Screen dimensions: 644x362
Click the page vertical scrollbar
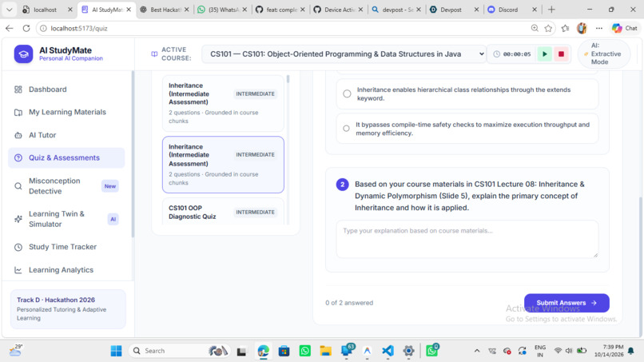click(641, 267)
